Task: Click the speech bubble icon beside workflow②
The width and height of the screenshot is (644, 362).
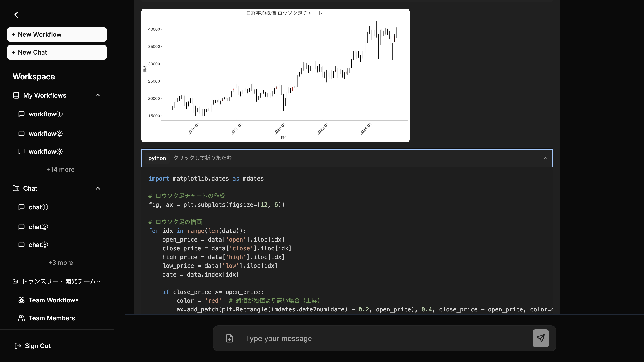Action: [21, 134]
